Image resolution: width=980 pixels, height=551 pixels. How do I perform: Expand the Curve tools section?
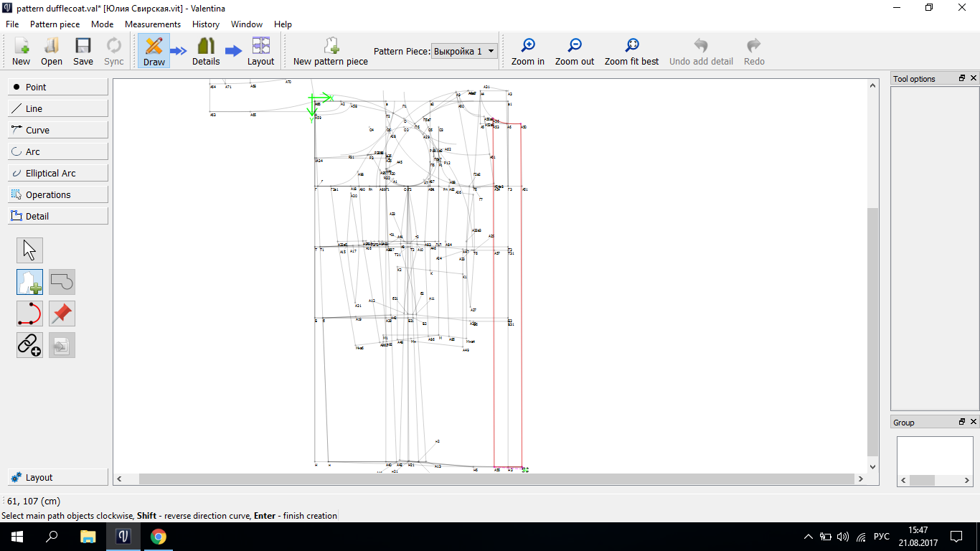pyautogui.click(x=58, y=130)
